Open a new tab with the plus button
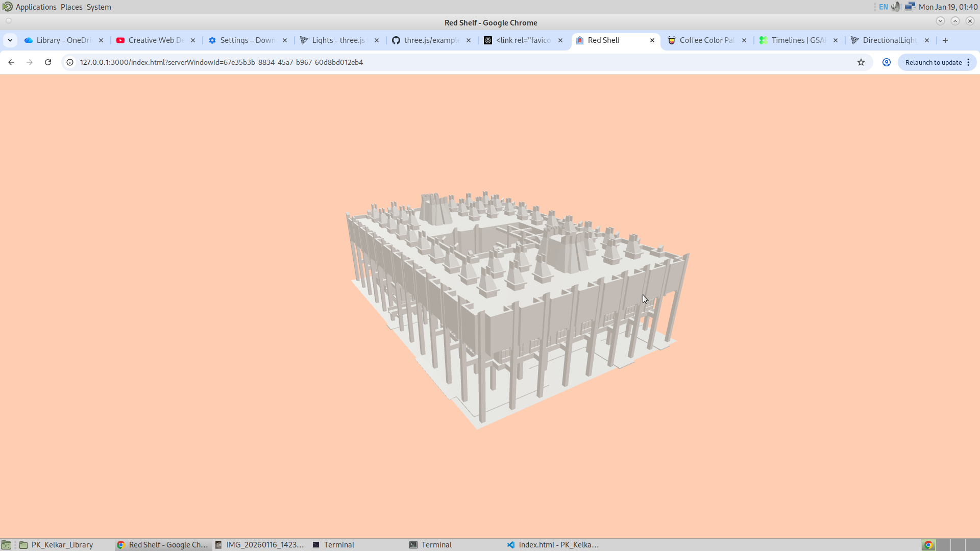Screen dimensions: 980x551 [945, 40]
